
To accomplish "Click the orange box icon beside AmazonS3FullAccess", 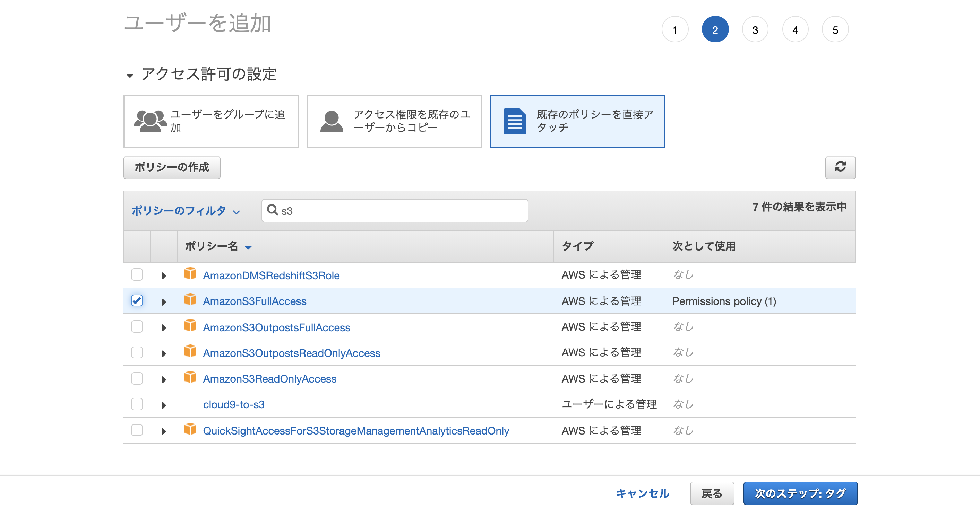I will point(190,300).
